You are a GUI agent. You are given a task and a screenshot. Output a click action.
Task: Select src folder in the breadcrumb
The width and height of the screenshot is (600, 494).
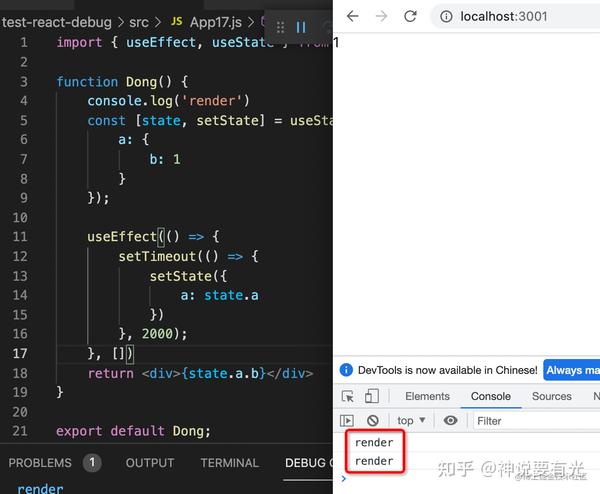coord(139,23)
